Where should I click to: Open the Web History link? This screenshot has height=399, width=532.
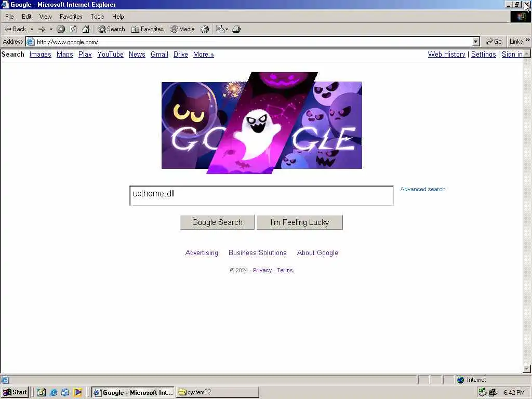pyautogui.click(x=446, y=55)
